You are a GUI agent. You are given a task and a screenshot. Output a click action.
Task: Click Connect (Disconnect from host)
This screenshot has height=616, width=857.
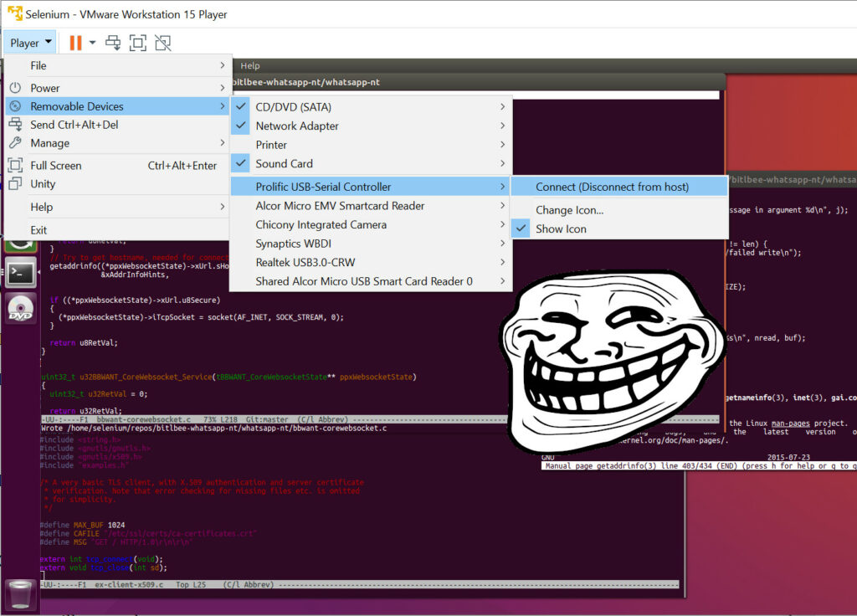click(x=619, y=187)
